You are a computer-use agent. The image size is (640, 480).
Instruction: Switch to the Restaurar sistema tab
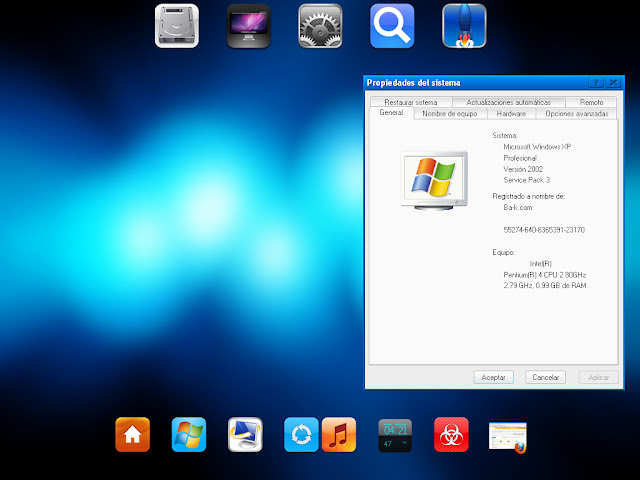pos(411,102)
